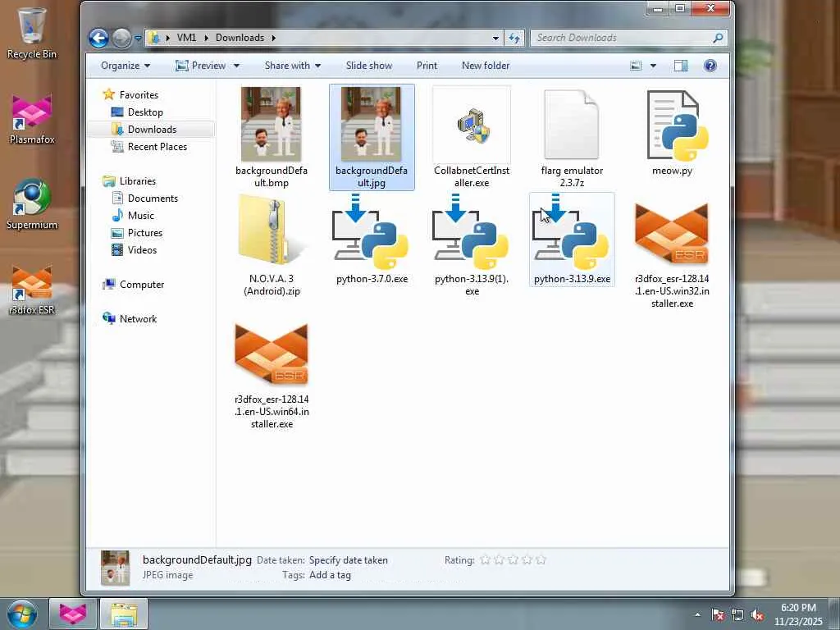This screenshot has height=630, width=840.
Task: Click the Search Downloads field
Action: (x=622, y=38)
